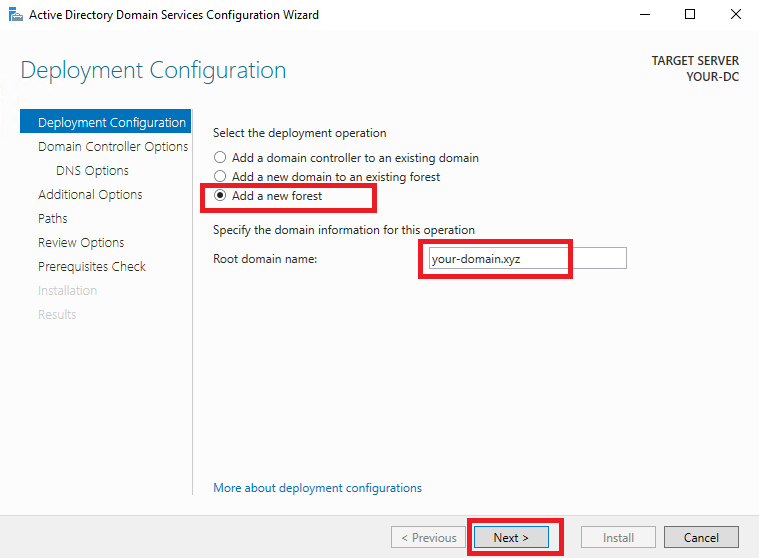This screenshot has height=558, width=759.
Task: Click the Installation step in sidebar
Action: point(67,290)
